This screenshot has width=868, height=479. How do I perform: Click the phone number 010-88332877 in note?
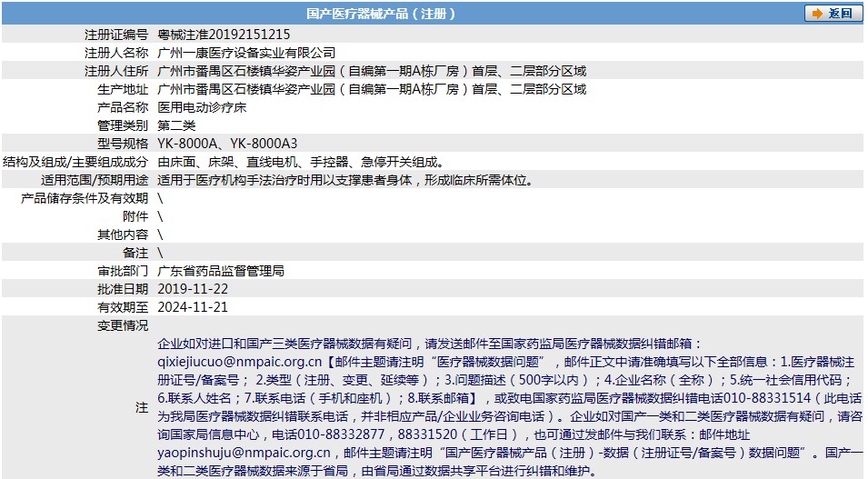point(341,434)
